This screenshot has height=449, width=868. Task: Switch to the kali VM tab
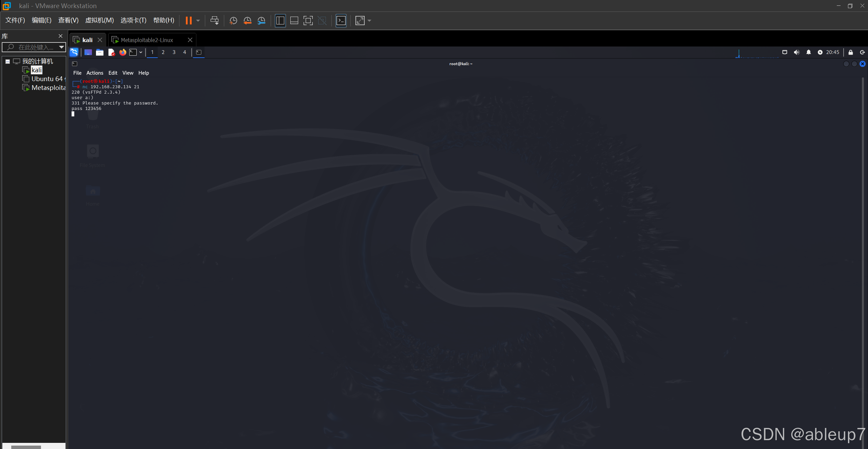point(88,40)
